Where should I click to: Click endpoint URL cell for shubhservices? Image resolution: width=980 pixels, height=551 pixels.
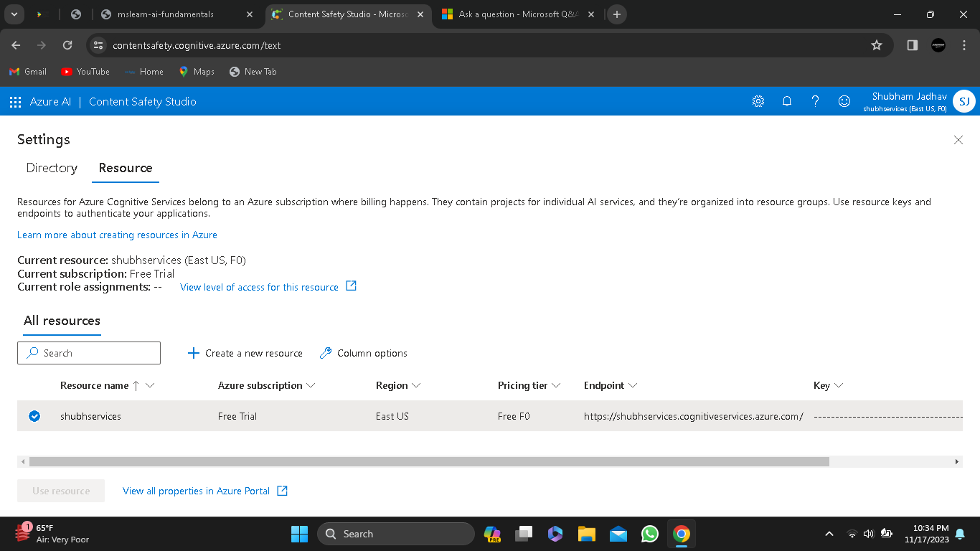pyautogui.click(x=694, y=416)
